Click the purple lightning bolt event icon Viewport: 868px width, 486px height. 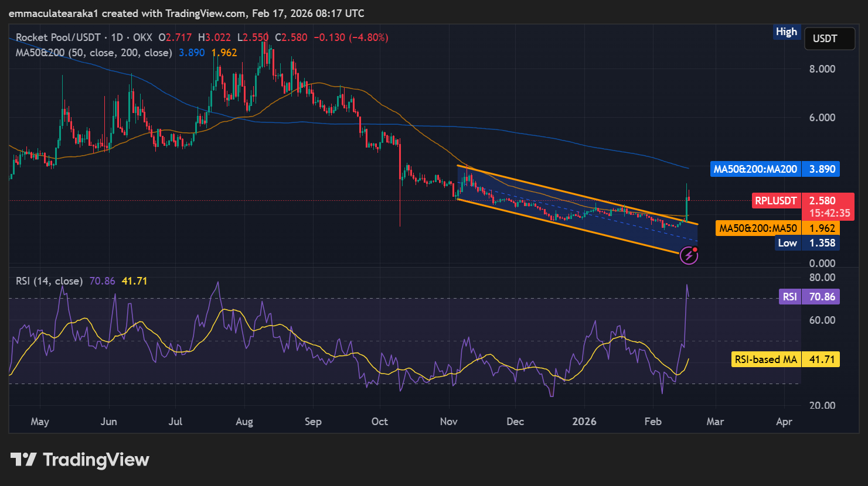(689, 256)
